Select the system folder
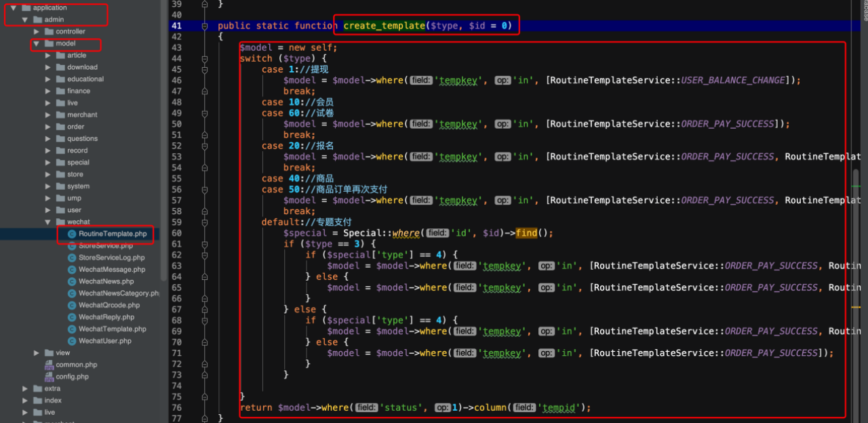The height and width of the screenshot is (423, 868). point(78,186)
